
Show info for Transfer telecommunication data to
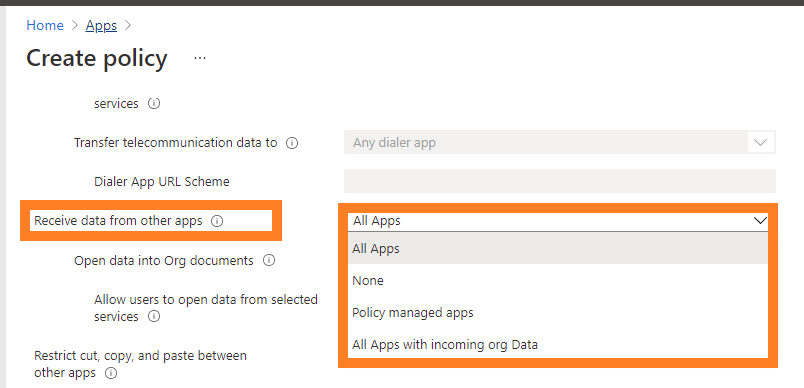point(292,143)
